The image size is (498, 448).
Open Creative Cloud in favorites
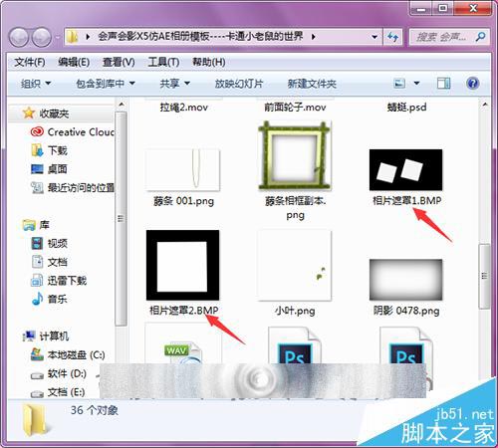[x=72, y=132]
